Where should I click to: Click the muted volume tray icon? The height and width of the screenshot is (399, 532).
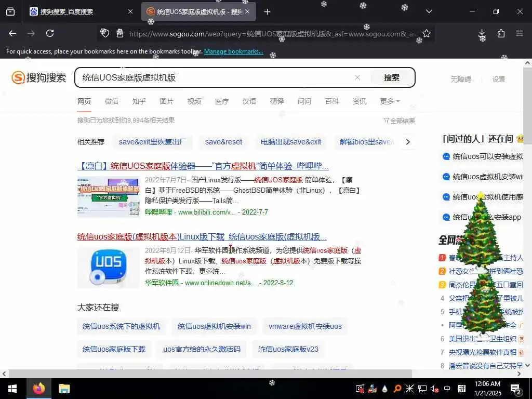tap(434, 389)
